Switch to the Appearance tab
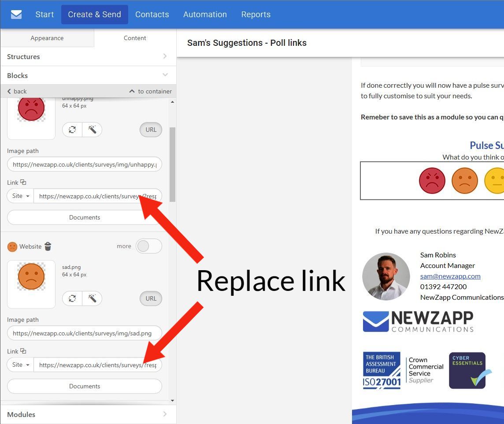This screenshot has height=424, width=504. 47,38
